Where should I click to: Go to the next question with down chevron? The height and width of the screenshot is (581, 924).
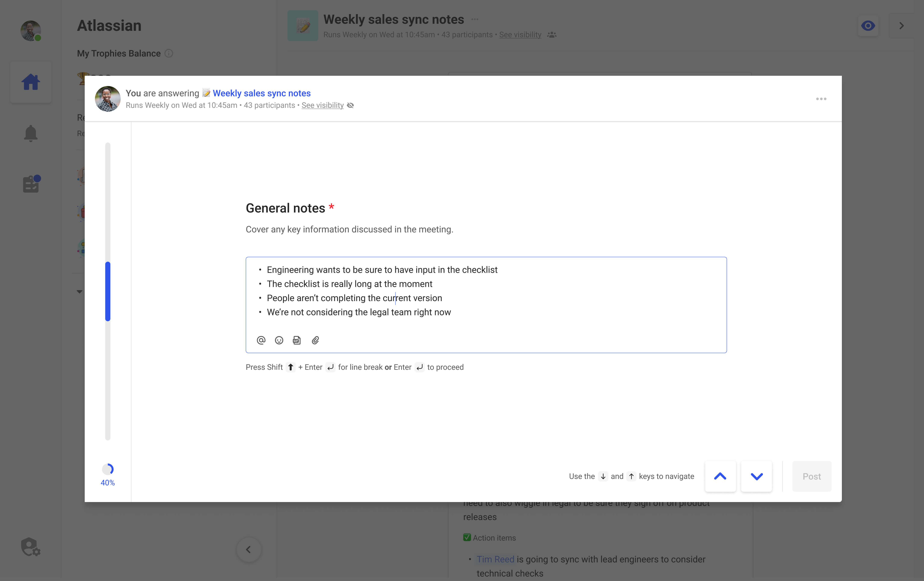756,476
